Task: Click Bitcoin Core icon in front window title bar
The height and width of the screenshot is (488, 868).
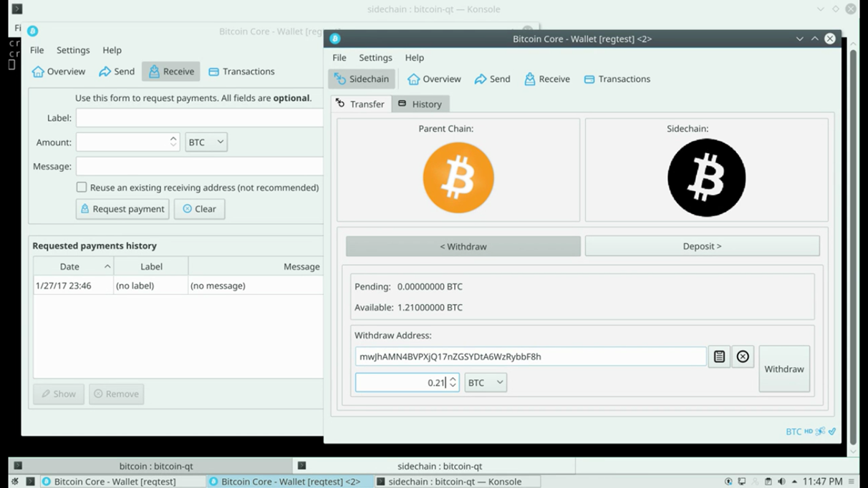Action: [335, 39]
